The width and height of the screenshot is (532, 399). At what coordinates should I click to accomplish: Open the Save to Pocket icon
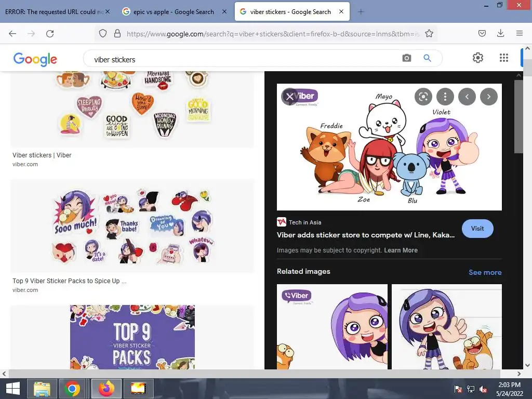tap(482, 33)
